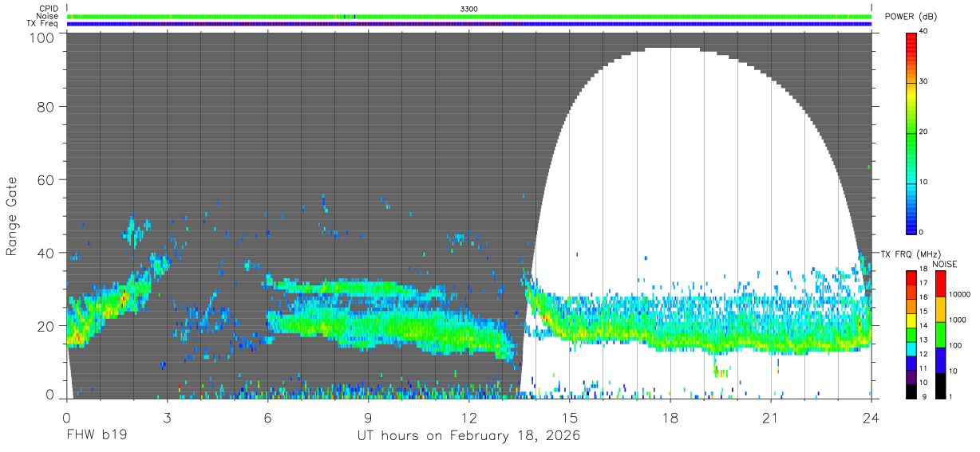
Task: Click the 'Range Gate' axis title
Action: 12,215
